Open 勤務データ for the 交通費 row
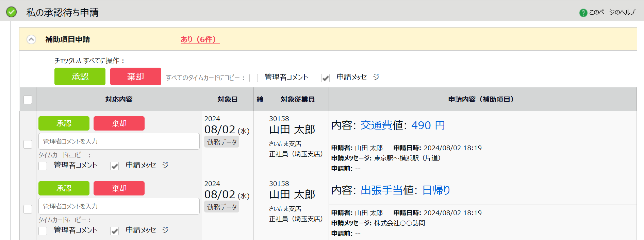Viewport: 644px width, 240px height. pos(222,142)
